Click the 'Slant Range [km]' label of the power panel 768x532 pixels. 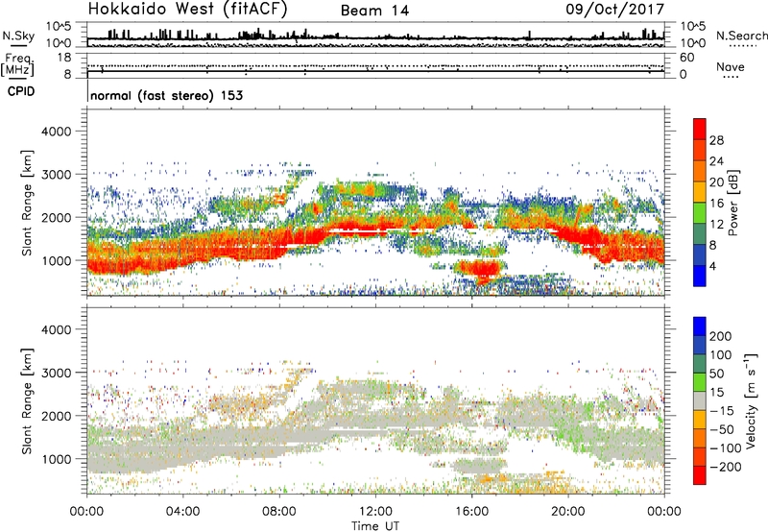27,203
